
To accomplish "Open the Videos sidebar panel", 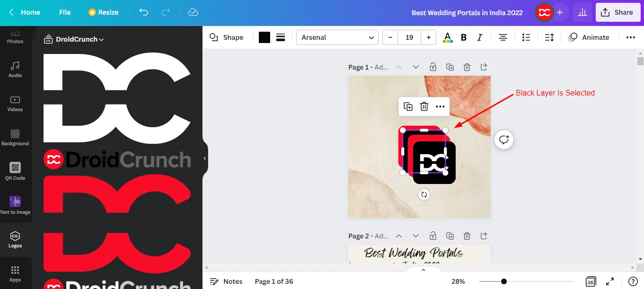I will [x=15, y=104].
